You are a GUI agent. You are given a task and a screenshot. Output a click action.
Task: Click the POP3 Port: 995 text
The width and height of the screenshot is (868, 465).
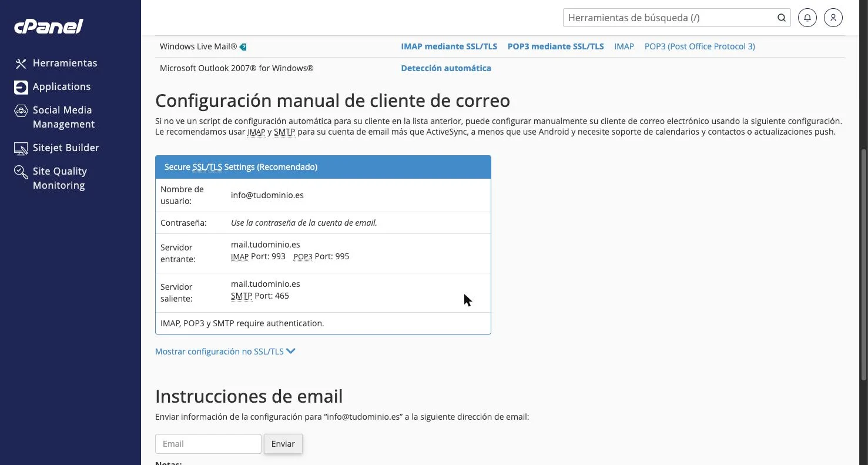tap(321, 256)
